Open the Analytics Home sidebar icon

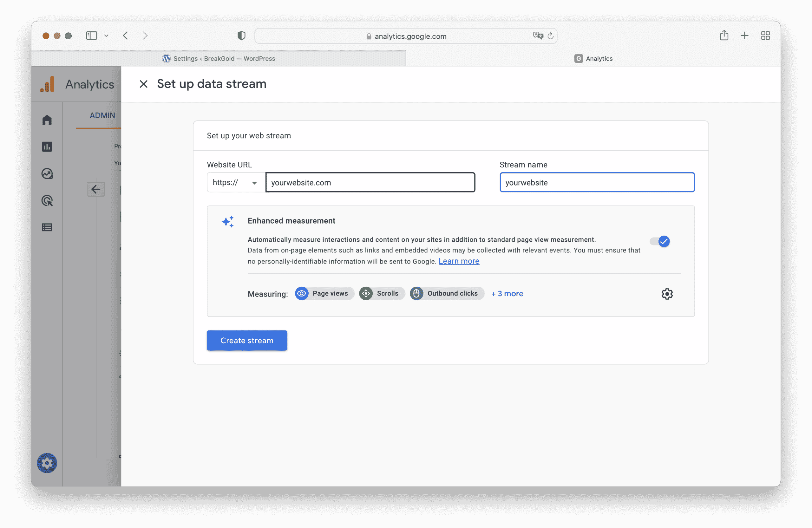pos(47,120)
